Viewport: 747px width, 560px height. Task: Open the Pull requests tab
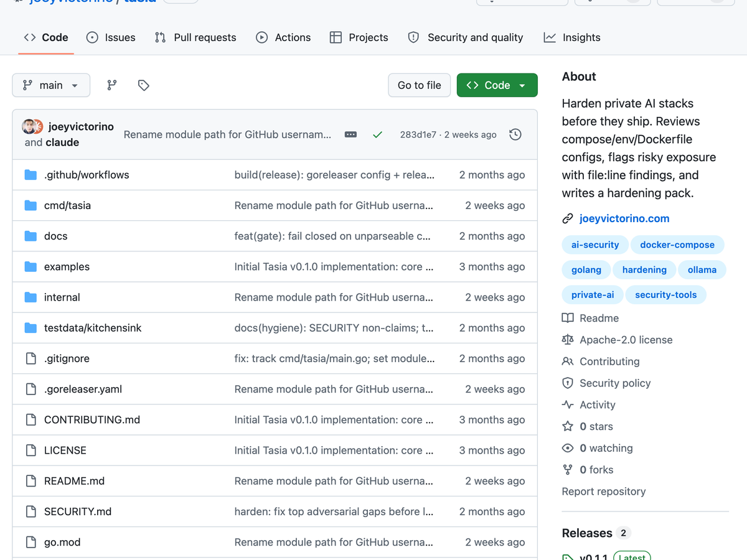click(x=195, y=37)
